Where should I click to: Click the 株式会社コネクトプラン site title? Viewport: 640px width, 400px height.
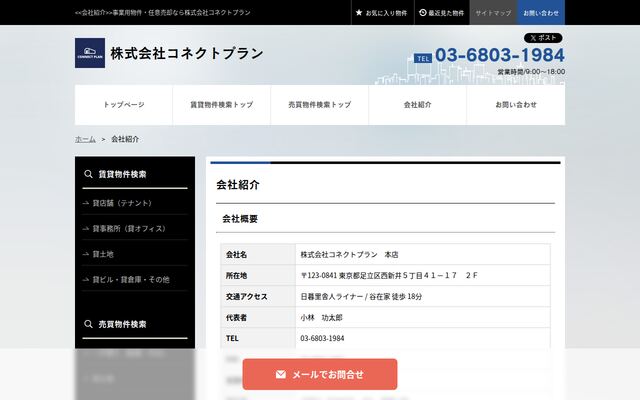pos(187,53)
